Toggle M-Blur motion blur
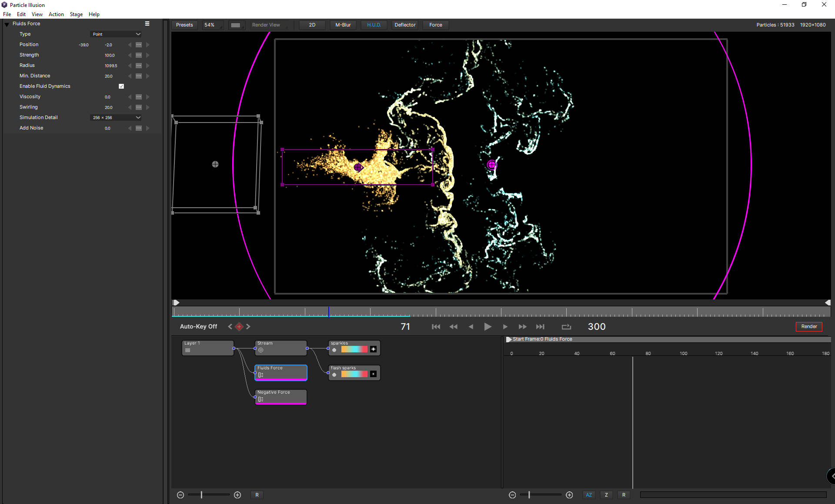 click(x=343, y=25)
